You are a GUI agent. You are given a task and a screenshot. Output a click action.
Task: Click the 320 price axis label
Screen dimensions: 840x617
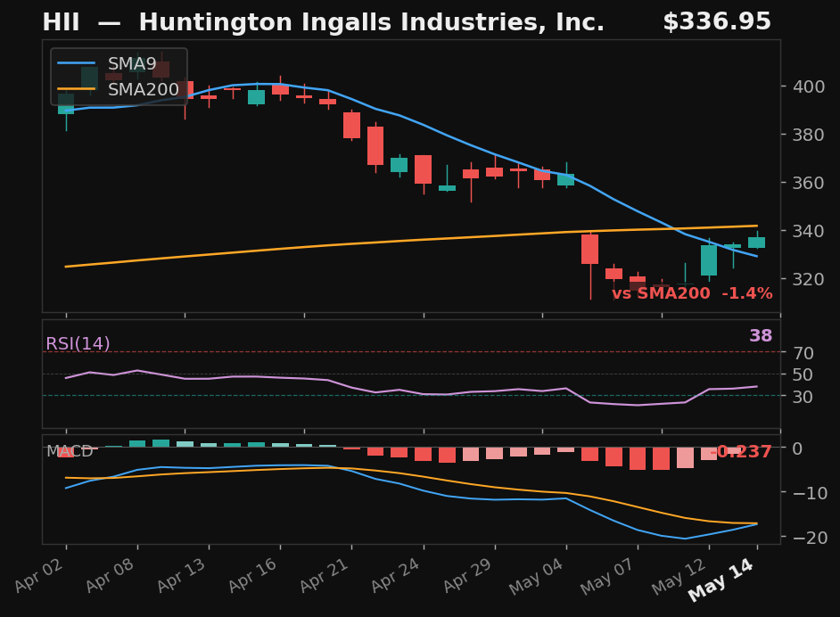(809, 279)
